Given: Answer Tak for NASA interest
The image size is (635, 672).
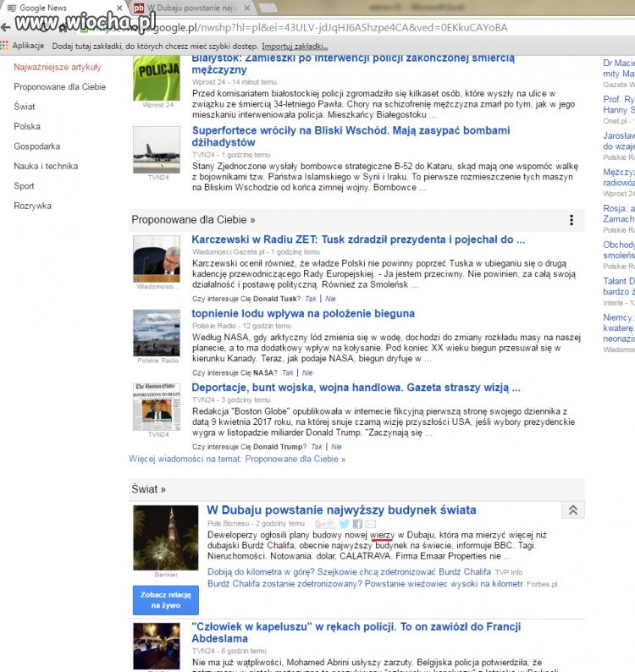Looking at the screenshot, I should (x=287, y=373).
